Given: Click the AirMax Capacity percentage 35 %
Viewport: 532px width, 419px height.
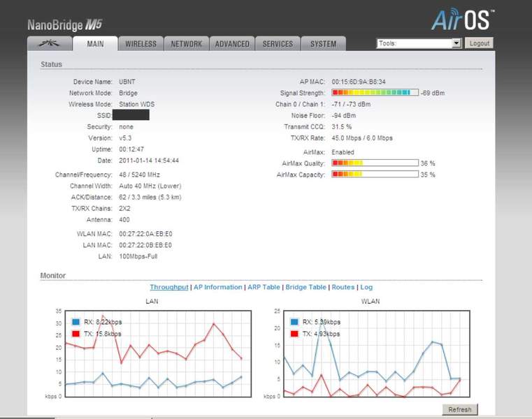Looking at the screenshot, I should tap(428, 175).
